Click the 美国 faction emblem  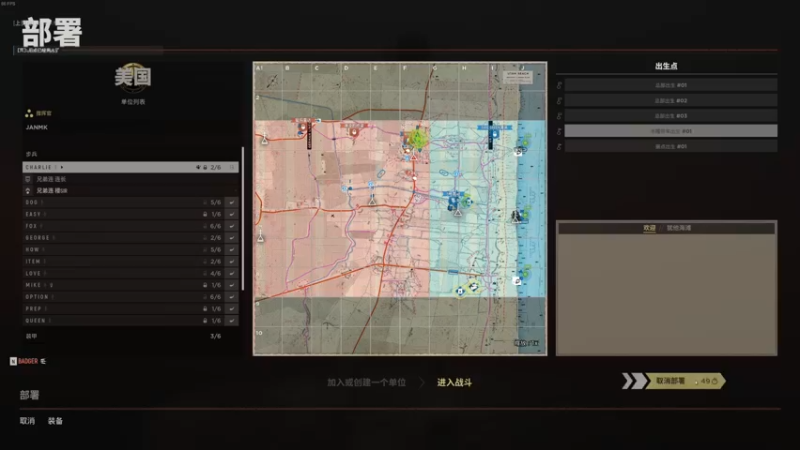(x=133, y=78)
